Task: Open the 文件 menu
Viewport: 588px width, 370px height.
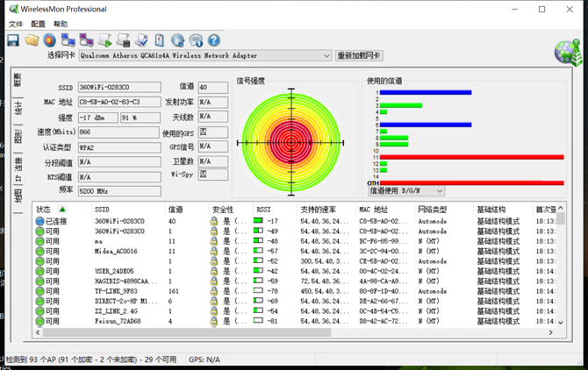Action: tap(16, 24)
